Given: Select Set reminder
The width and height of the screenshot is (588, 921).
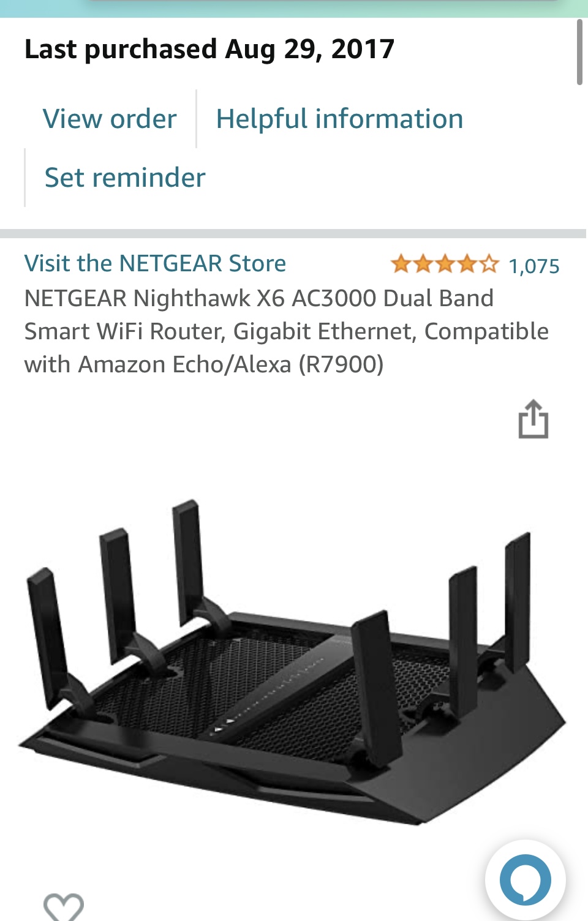Looking at the screenshot, I should (125, 178).
